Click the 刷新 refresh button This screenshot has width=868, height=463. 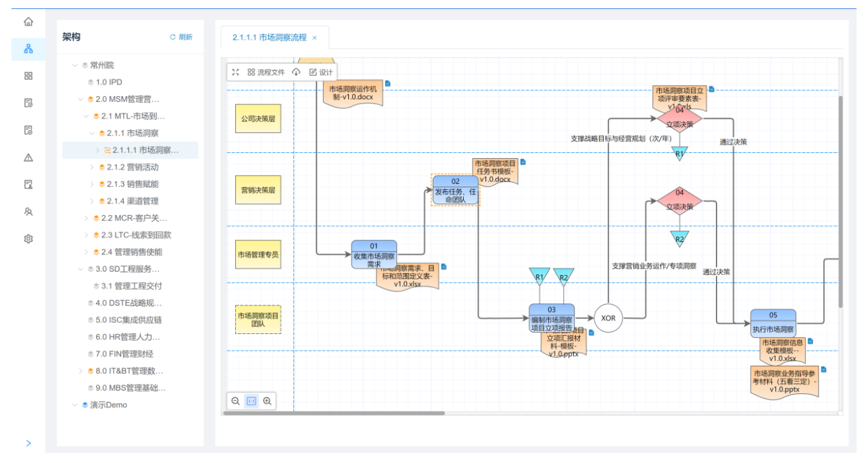[x=181, y=37]
